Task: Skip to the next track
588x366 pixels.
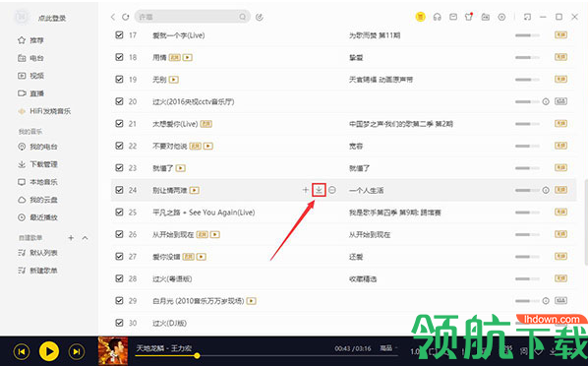Action: pos(77,352)
